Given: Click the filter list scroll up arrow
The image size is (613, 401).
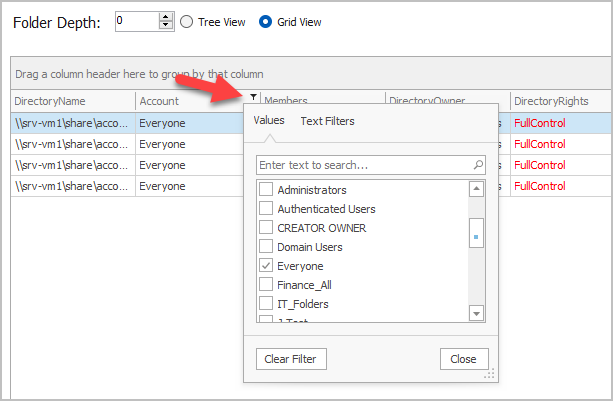Looking at the screenshot, I should (476, 189).
